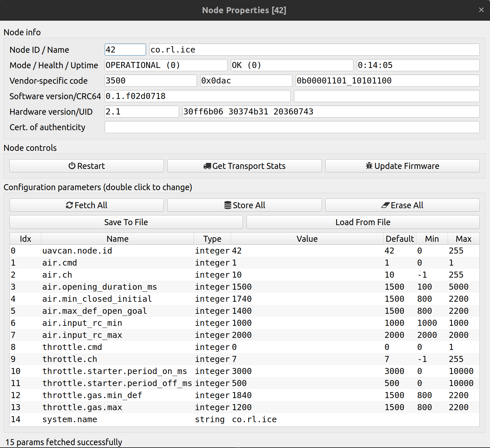
Task: Click the hardware UID field
Action: click(331, 112)
